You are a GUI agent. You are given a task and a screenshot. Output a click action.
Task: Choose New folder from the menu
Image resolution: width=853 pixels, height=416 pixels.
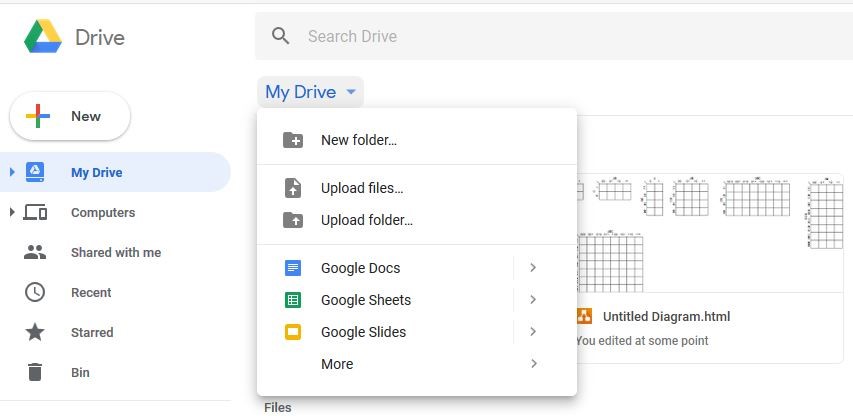coord(358,140)
